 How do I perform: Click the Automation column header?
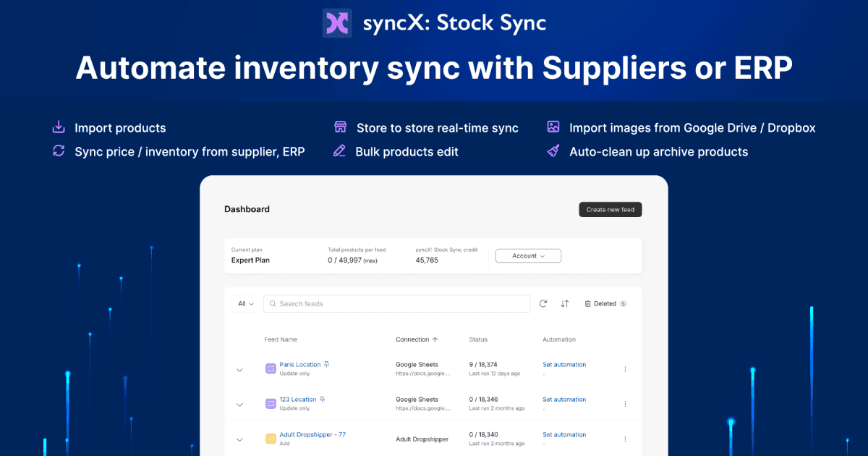tap(559, 339)
